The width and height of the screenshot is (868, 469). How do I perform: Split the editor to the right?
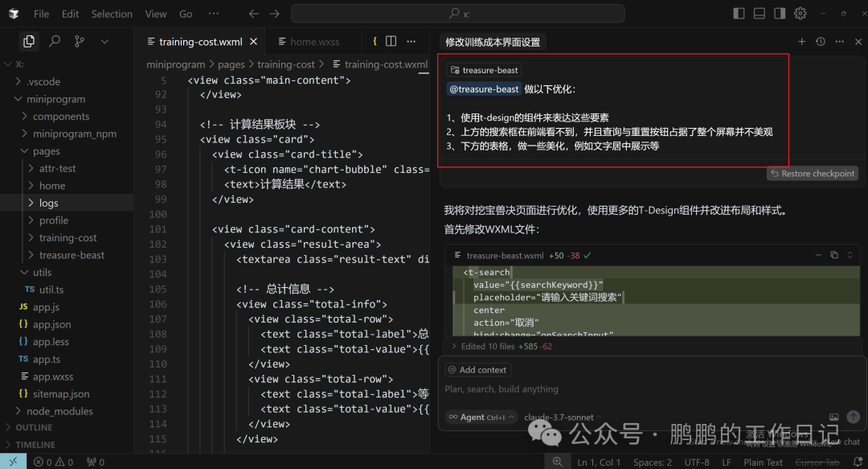point(391,41)
